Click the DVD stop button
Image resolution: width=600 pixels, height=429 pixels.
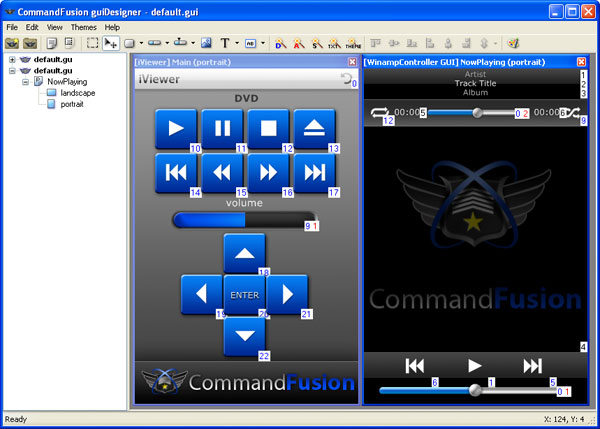269,129
